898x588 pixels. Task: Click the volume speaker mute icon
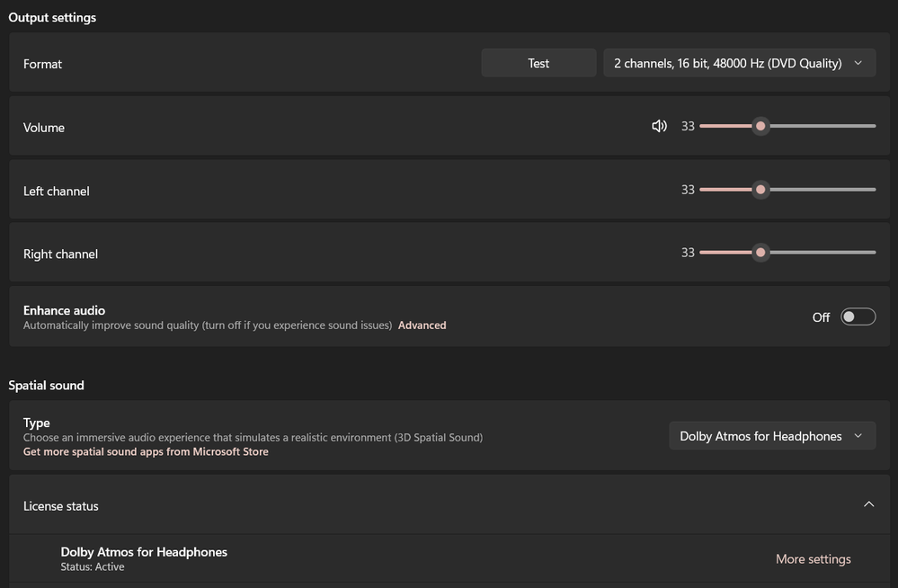point(659,127)
